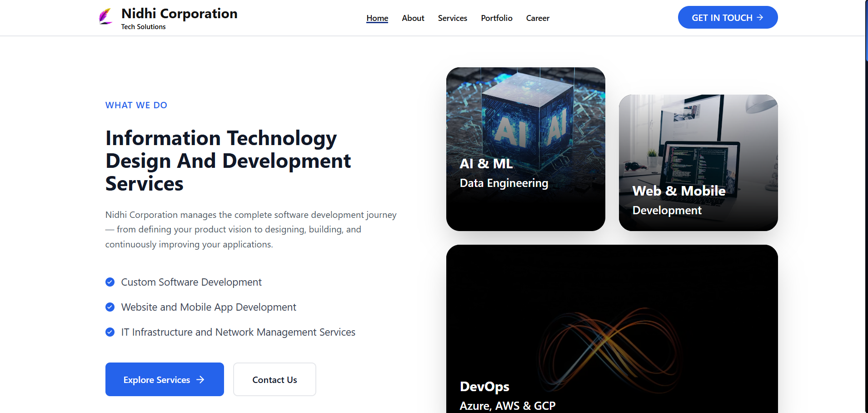Viewport: 868px width, 413px height.
Task: Open the AI & ML Data Engineering card
Action: [526, 149]
